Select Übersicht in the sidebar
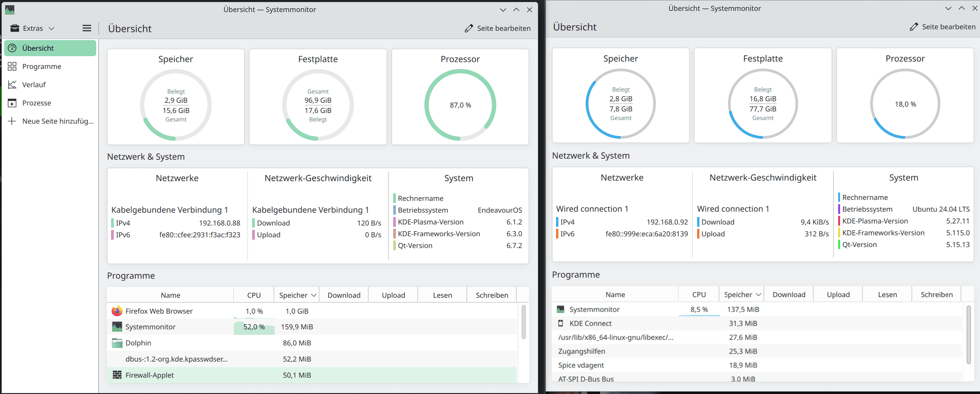This screenshot has width=980, height=394. [50, 48]
